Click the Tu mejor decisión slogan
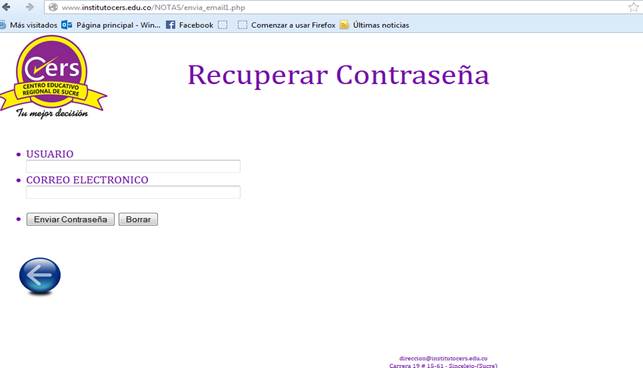Viewport: 643px width, 368px height. click(x=52, y=113)
